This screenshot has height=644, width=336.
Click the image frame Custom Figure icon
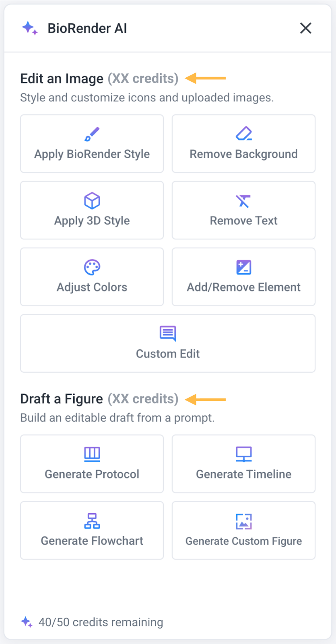(x=243, y=521)
